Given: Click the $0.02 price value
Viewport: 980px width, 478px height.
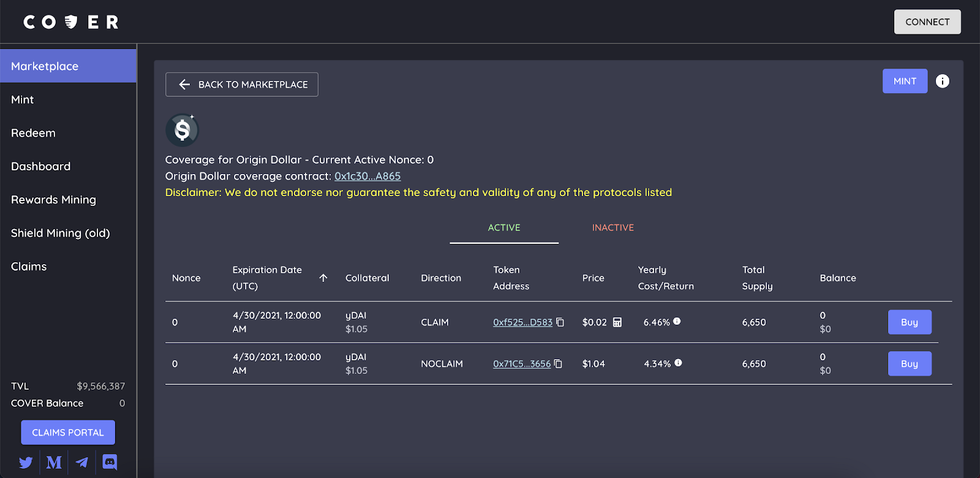Looking at the screenshot, I should [x=594, y=322].
